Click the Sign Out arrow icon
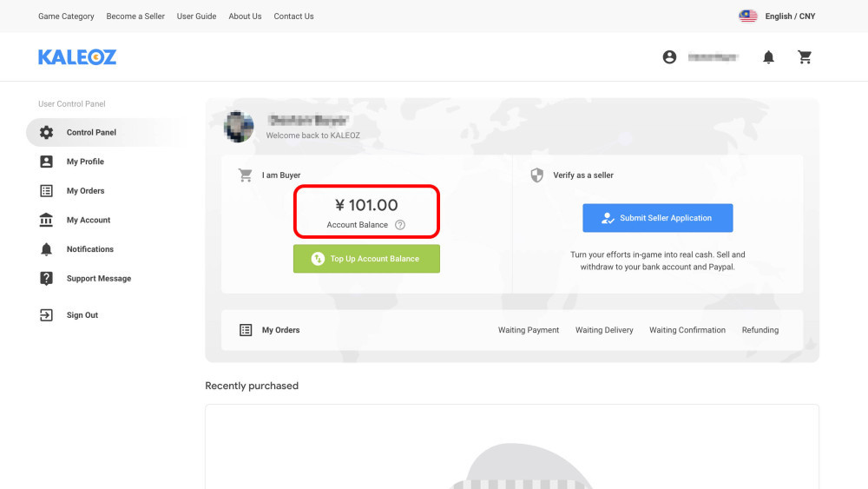Viewport: 868px width, 489px height. pyautogui.click(x=47, y=315)
